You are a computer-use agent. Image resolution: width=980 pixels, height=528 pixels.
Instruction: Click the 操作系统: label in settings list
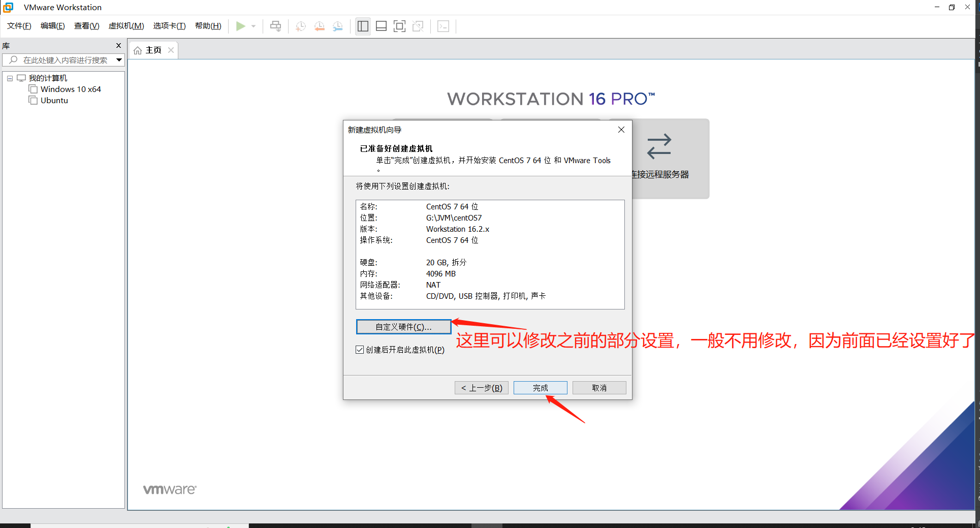[x=376, y=240]
